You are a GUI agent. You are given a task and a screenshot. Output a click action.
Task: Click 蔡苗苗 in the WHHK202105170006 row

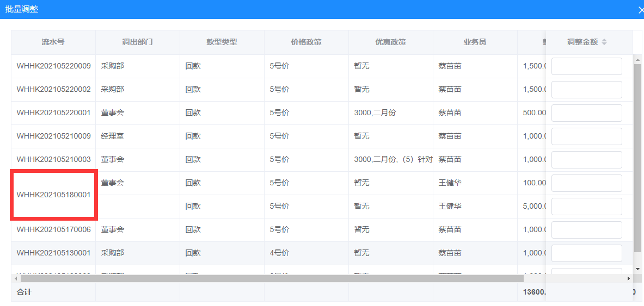450,230
